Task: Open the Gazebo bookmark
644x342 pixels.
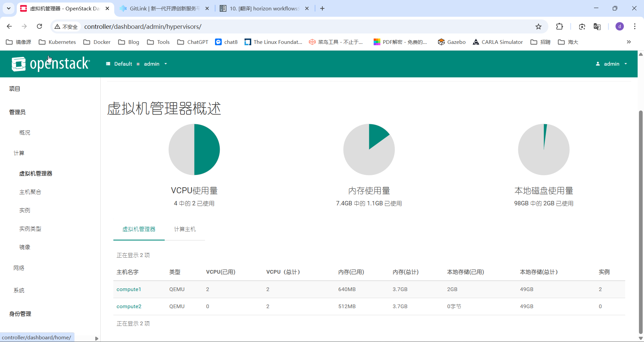Action: pyautogui.click(x=452, y=42)
